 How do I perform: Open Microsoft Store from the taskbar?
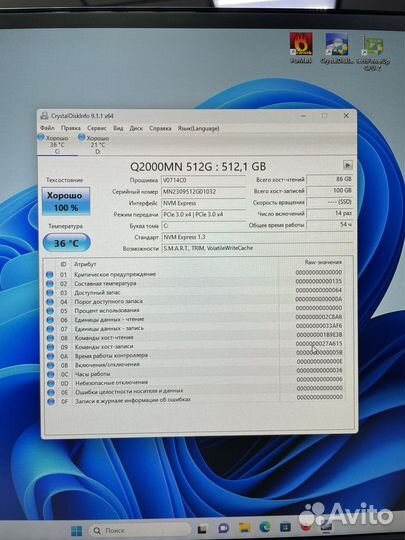(x=285, y=527)
